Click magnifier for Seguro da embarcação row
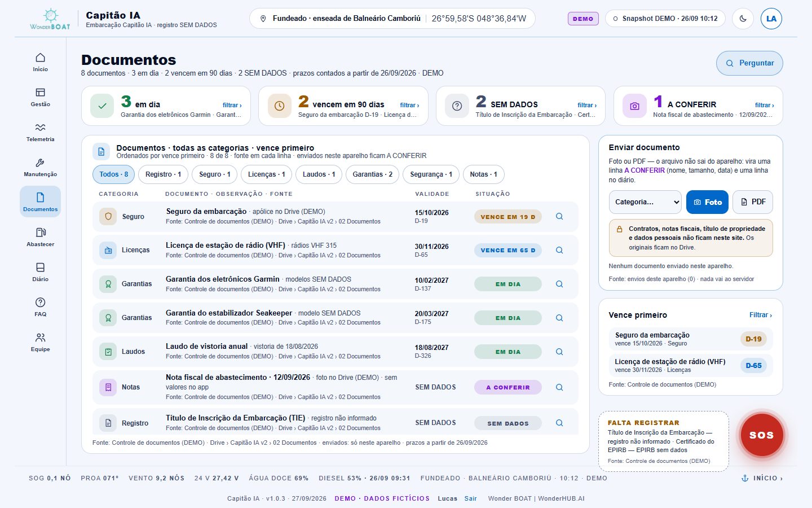Viewport: 812px width, 508px height. [559, 216]
